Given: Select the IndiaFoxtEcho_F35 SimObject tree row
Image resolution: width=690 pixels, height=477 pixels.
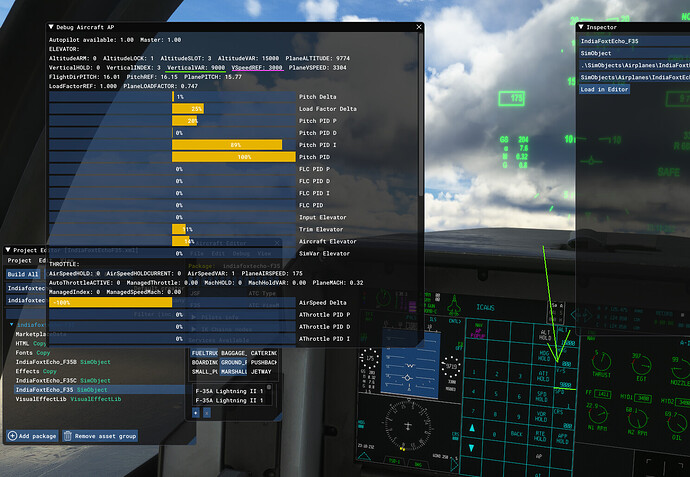Looking at the screenshot, I should (99, 390).
